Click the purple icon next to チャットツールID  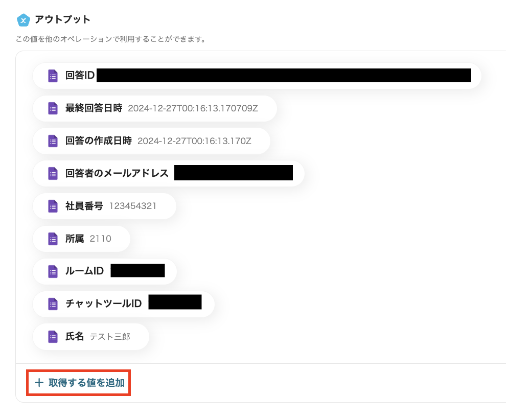[52, 304]
